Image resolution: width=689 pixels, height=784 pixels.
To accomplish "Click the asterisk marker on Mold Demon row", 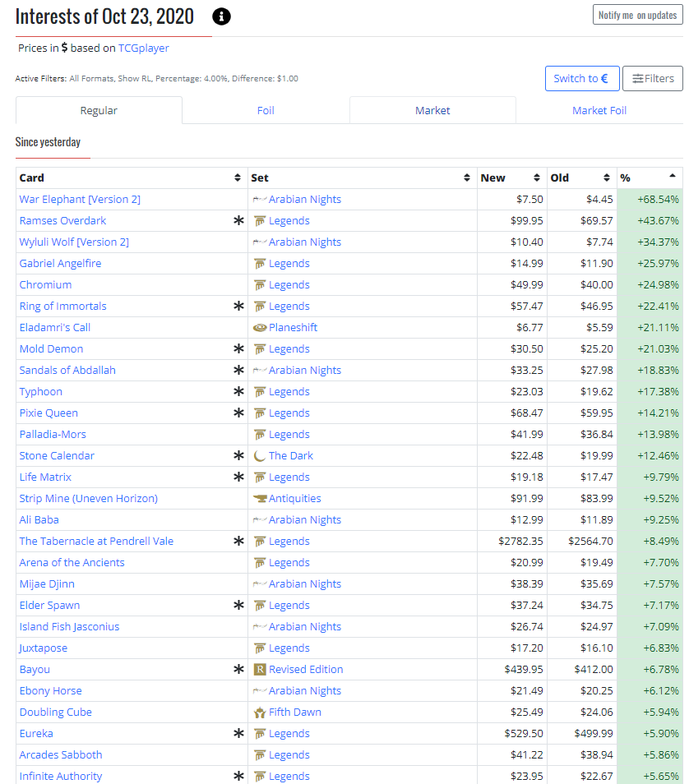I will coord(238,349).
